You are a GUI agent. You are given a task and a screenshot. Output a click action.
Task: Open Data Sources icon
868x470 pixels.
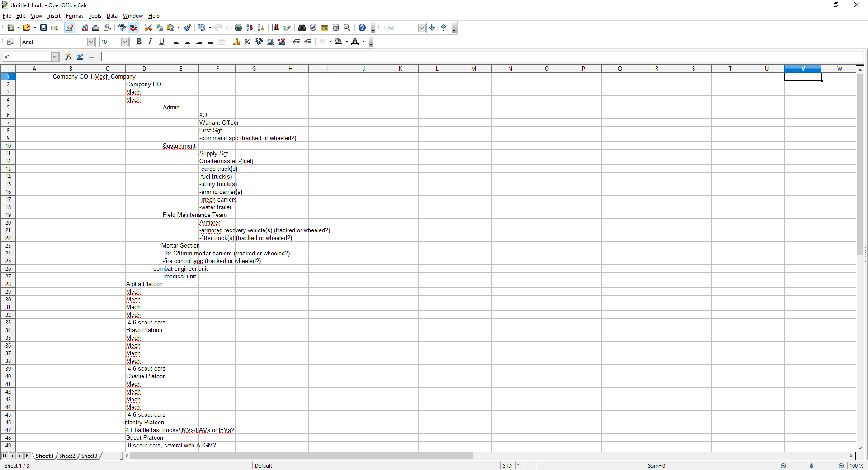click(336, 28)
